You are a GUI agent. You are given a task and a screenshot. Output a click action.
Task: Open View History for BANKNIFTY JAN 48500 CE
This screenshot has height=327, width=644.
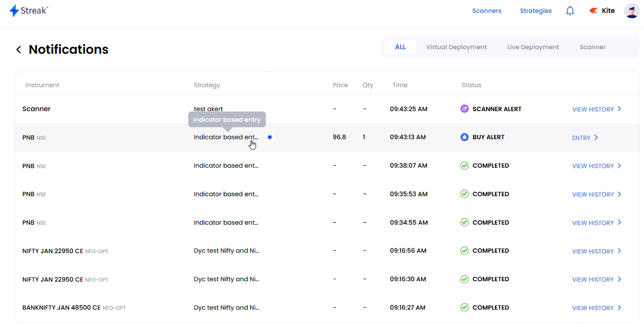pyautogui.click(x=593, y=308)
